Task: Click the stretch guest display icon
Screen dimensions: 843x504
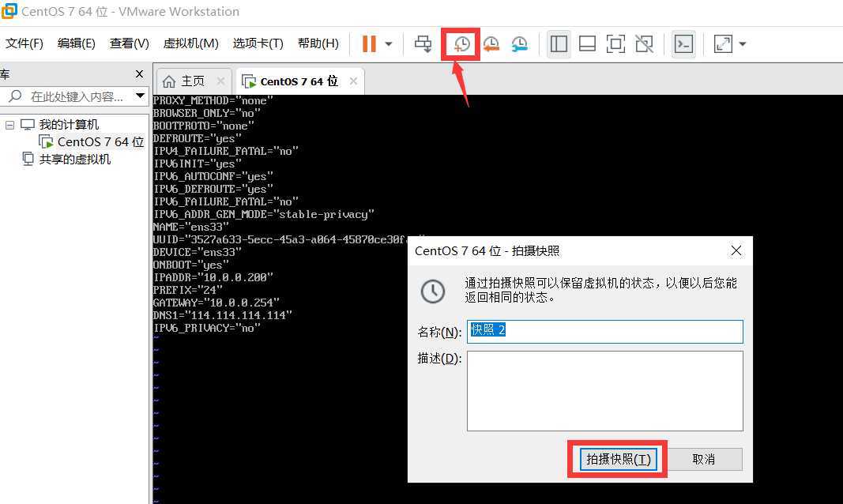Action: coord(723,43)
